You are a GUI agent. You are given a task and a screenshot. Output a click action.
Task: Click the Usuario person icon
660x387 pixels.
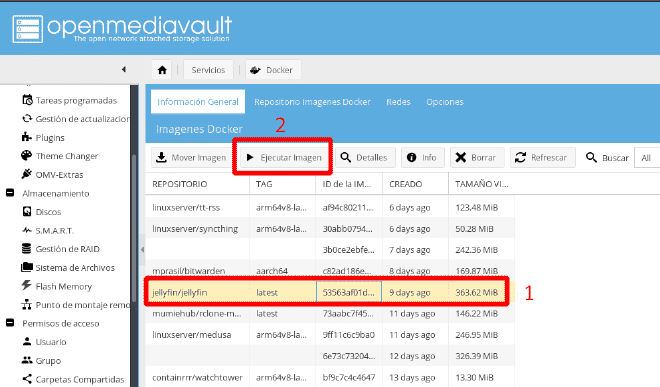coord(27,342)
